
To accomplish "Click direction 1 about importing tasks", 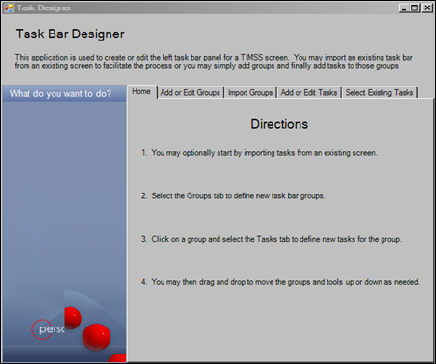I will click(x=259, y=153).
